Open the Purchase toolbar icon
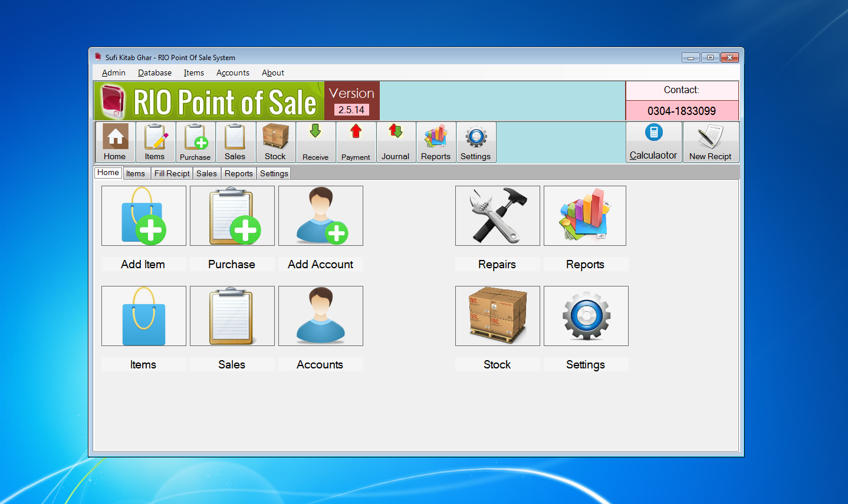The image size is (848, 504). click(x=195, y=141)
